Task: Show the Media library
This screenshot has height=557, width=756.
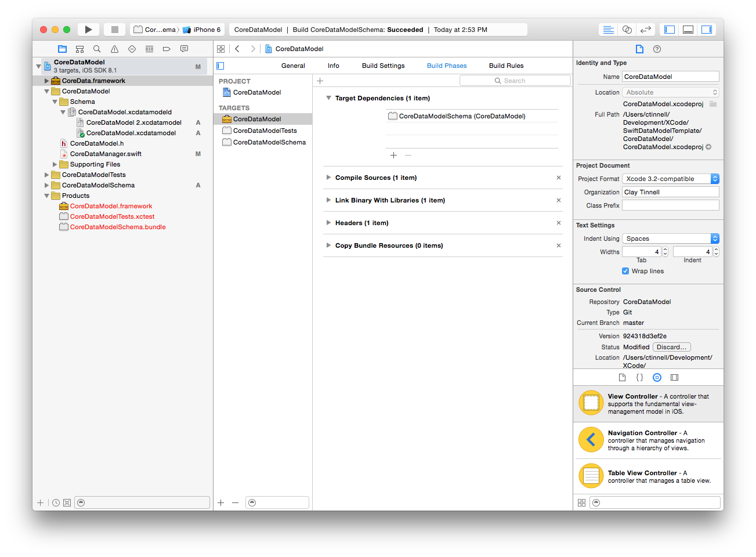Action: click(674, 378)
